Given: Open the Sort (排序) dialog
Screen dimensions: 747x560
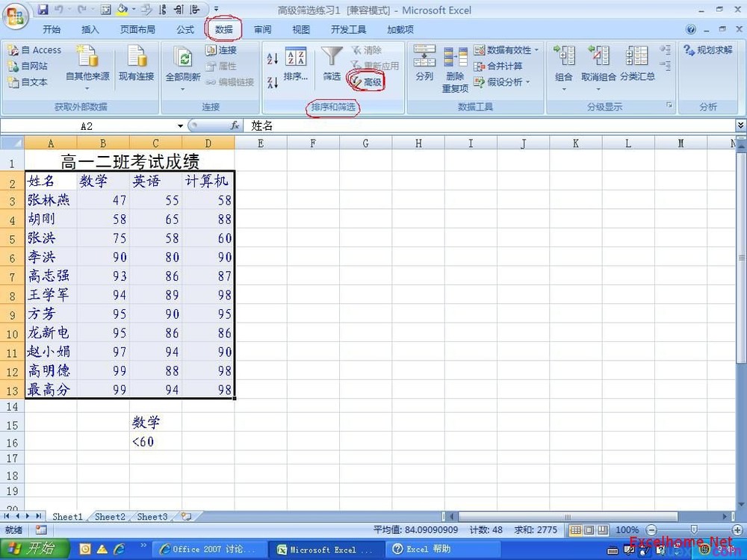Looking at the screenshot, I should pos(296,64).
